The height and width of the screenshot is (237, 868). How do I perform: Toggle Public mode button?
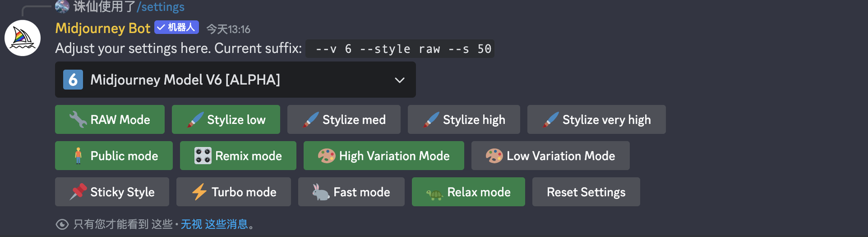[x=114, y=156]
